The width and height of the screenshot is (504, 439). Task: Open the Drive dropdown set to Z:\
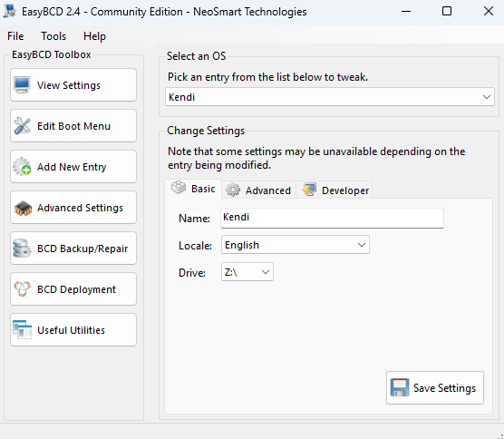[x=247, y=272]
